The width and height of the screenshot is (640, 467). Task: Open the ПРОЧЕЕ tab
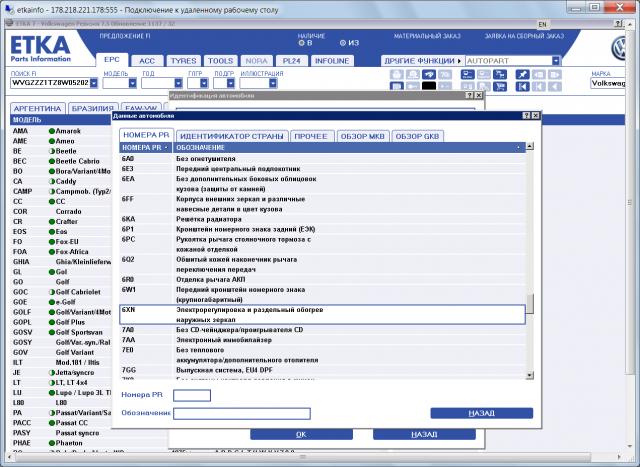click(311, 136)
